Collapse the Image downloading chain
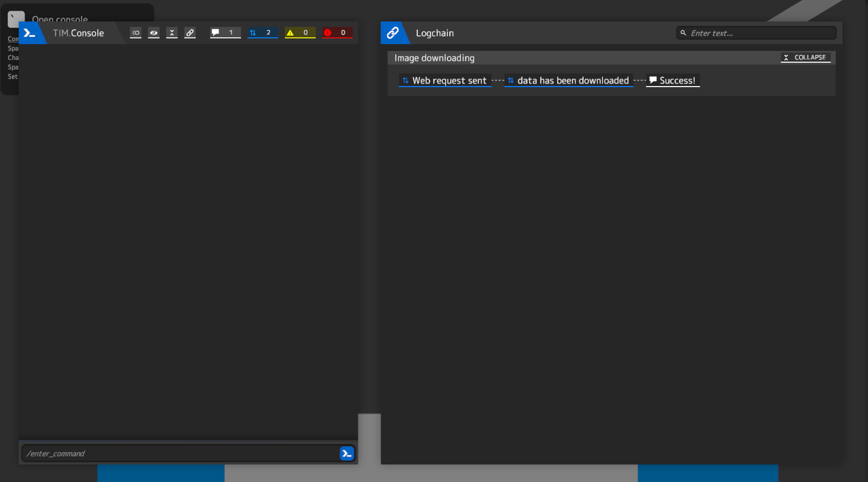 805,58
